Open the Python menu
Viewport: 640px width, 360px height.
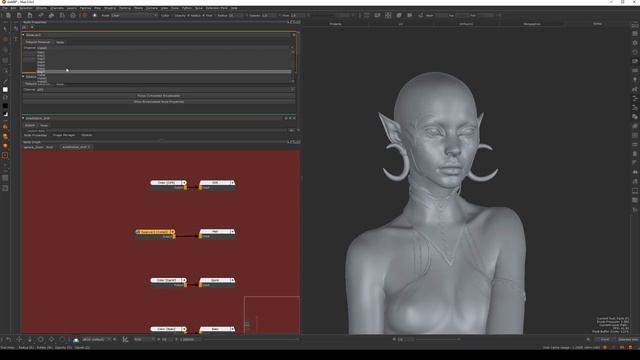click(x=187, y=8)
